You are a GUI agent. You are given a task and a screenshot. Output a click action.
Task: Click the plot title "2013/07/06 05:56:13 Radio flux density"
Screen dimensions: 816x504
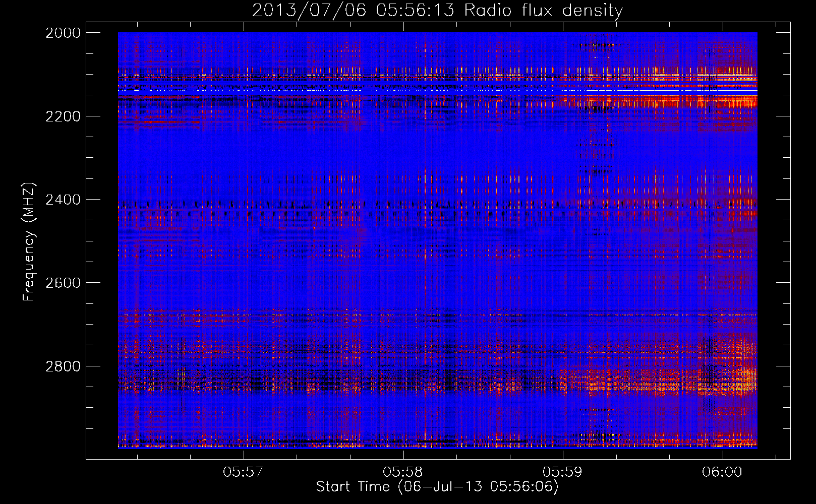[437, 10]
